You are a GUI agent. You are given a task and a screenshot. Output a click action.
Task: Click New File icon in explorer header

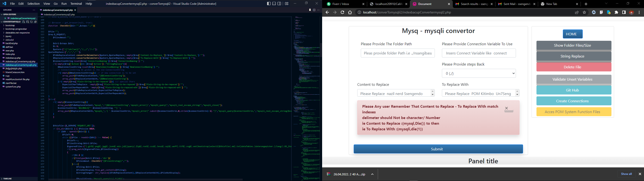pos(24,22)
